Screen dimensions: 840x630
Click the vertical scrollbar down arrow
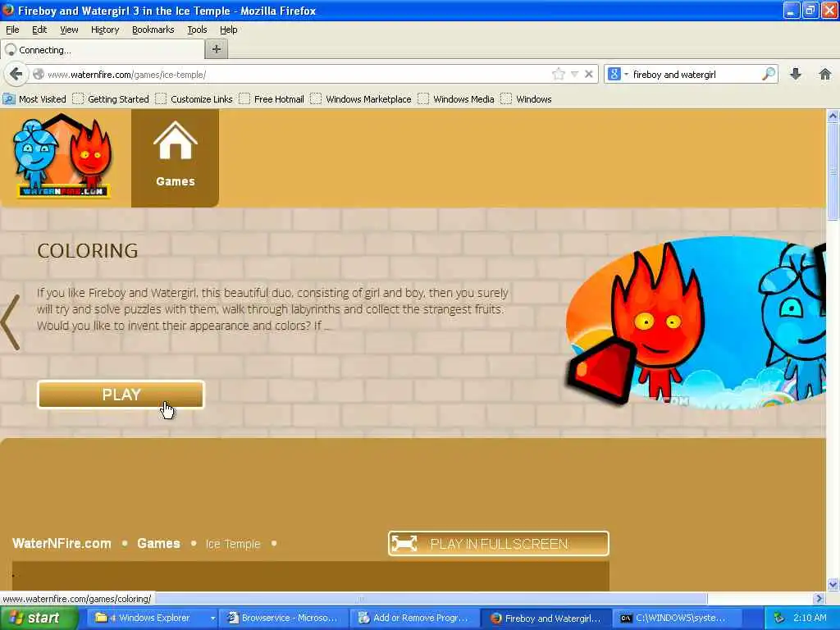pyautogui.click(x=833, y=584)
